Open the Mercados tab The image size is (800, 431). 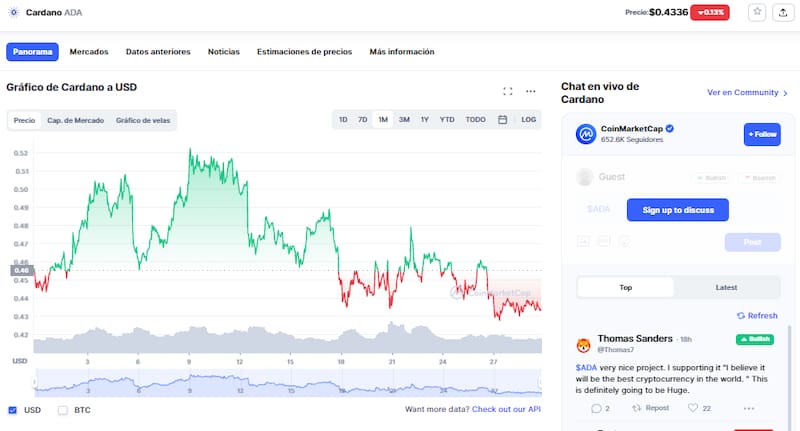[89, 51]
